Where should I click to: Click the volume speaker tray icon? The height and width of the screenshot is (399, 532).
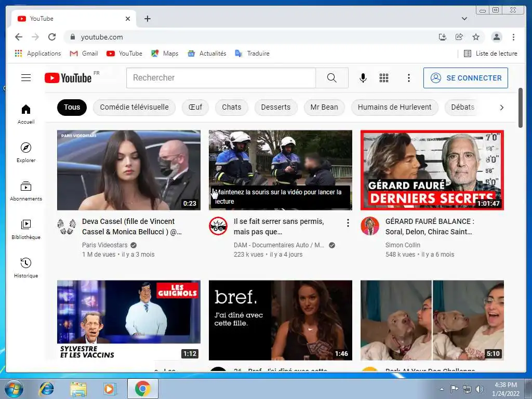pyautogui.click(x=480, y=389)
